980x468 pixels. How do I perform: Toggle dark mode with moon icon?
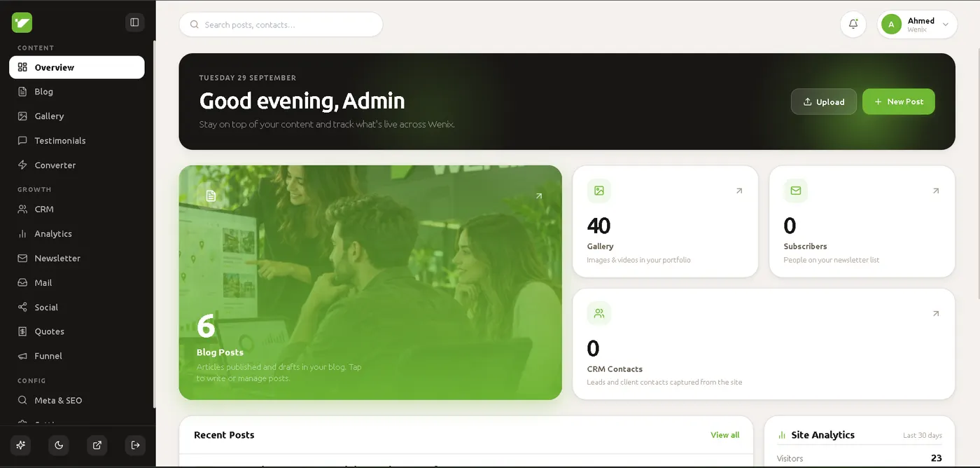[x=59, y=445]
